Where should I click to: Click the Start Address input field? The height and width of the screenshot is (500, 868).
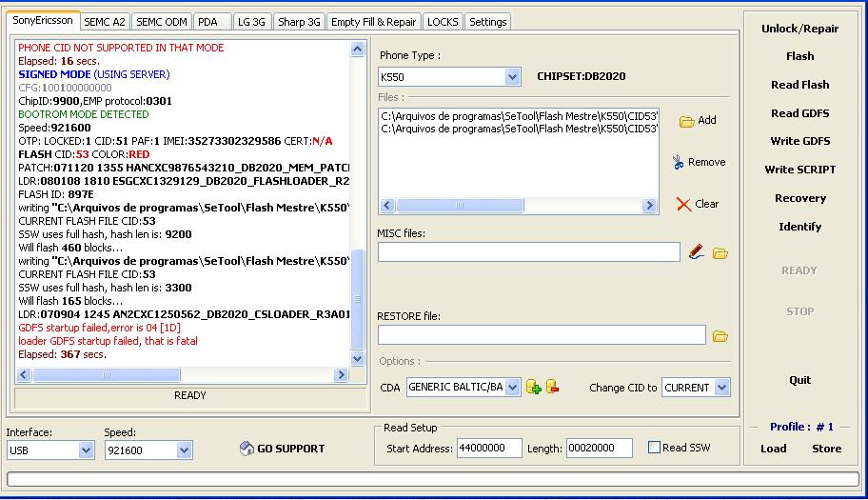click(489, 448)
